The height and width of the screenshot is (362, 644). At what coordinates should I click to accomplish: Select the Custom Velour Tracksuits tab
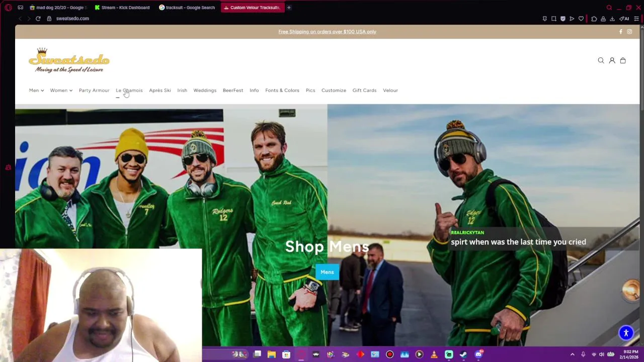coord(252,8)
